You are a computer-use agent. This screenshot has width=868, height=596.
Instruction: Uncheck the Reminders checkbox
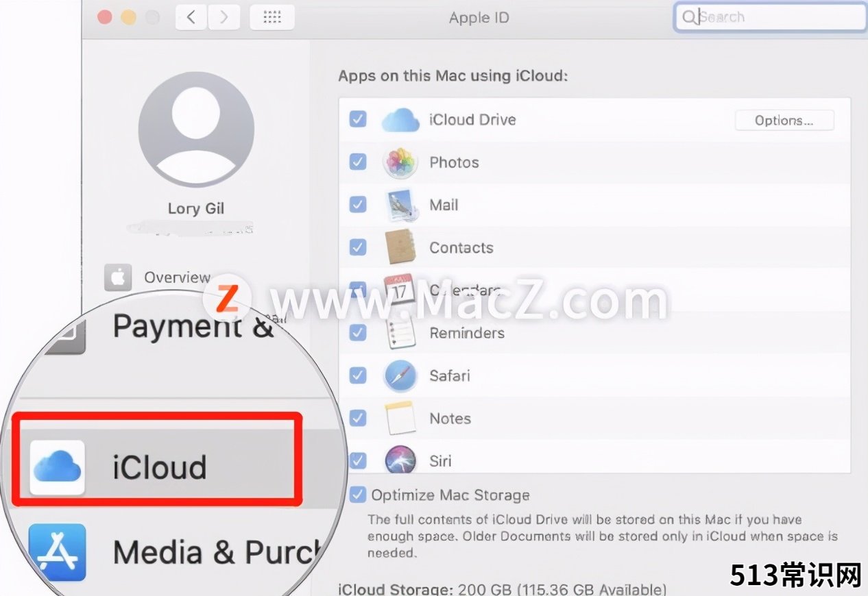(x=358, y=332)
